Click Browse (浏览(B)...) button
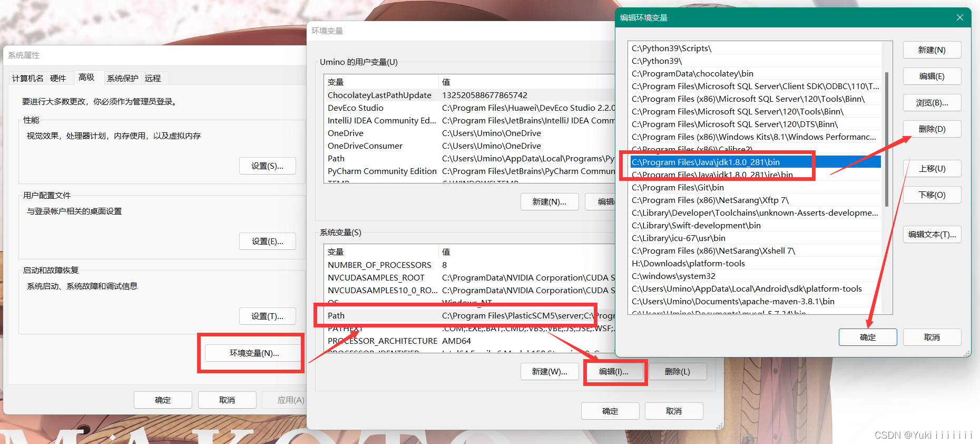This screenshot has height=444, width=980. pos(932,102)
